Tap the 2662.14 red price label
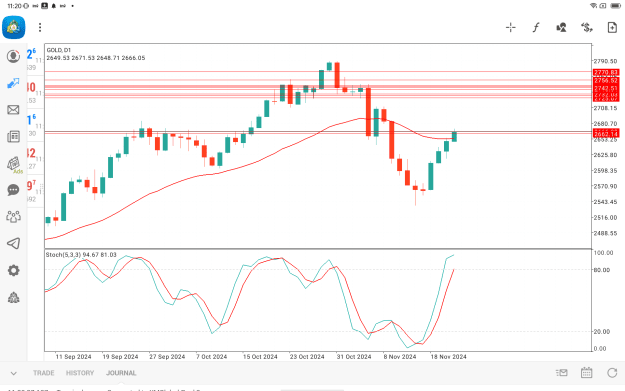 pyautogui.click(x=605, y=134)
